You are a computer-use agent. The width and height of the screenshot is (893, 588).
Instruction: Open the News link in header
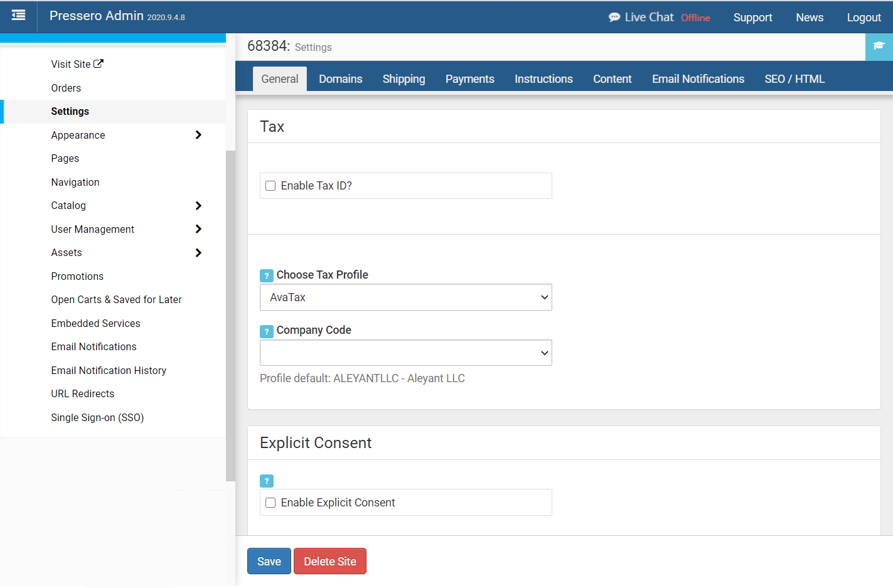810,18
